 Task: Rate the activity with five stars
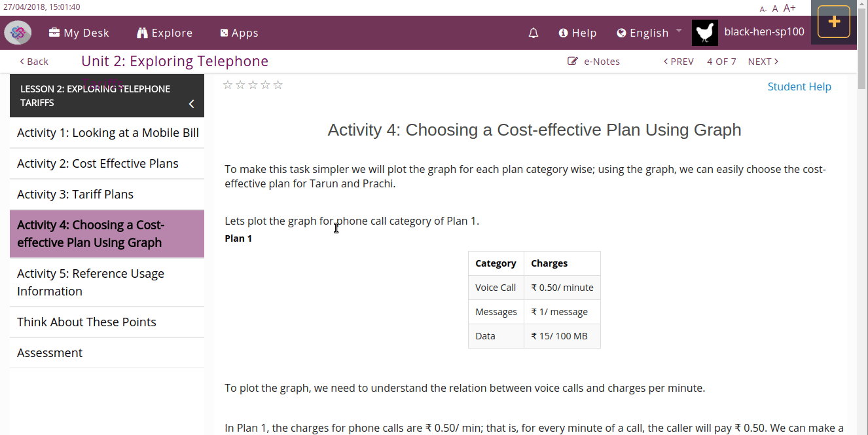click(278, 85)
